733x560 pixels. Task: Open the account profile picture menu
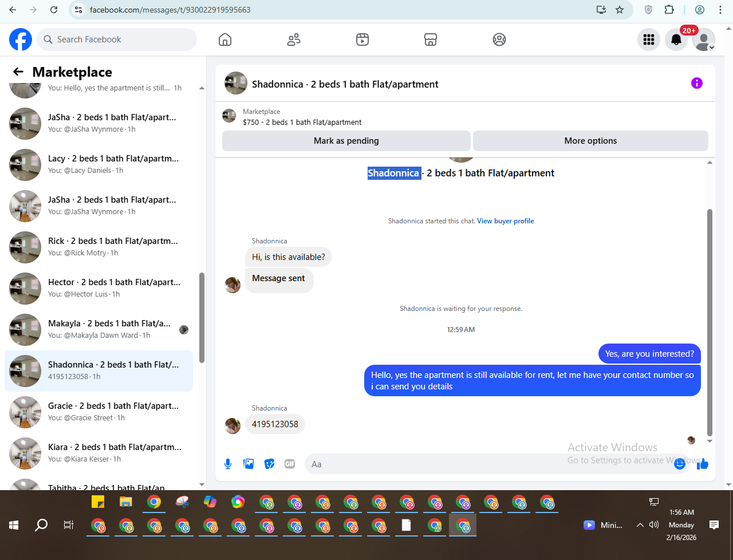[704, 40]
